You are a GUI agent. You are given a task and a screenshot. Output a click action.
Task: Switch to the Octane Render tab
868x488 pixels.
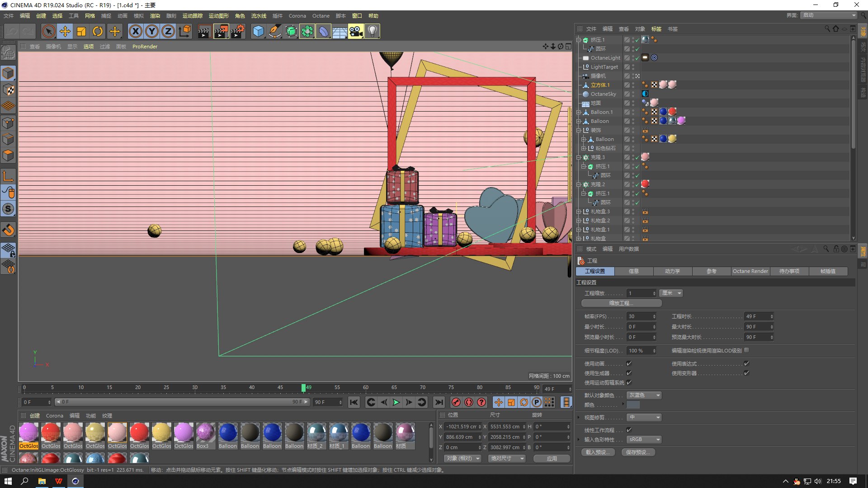point(750,271)
